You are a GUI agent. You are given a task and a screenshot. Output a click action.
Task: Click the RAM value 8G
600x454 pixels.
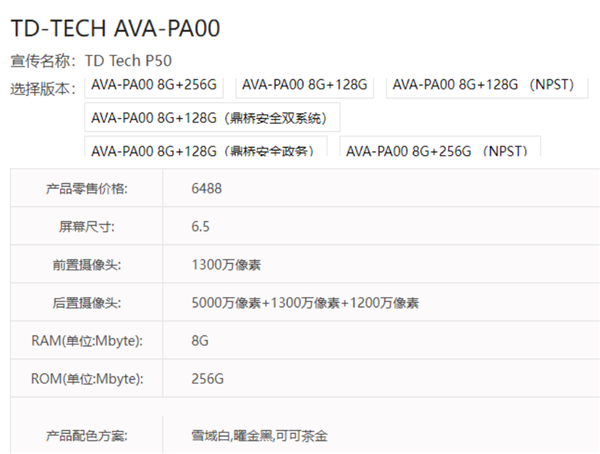tap(200, 341)
